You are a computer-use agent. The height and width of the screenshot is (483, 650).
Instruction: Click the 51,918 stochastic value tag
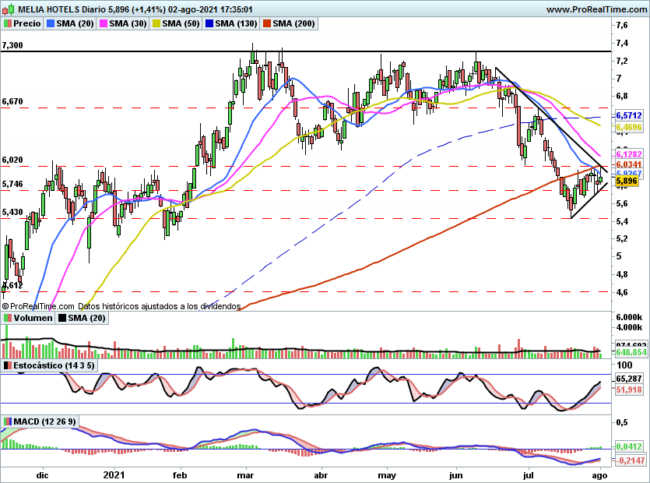(x=629, y=390)
